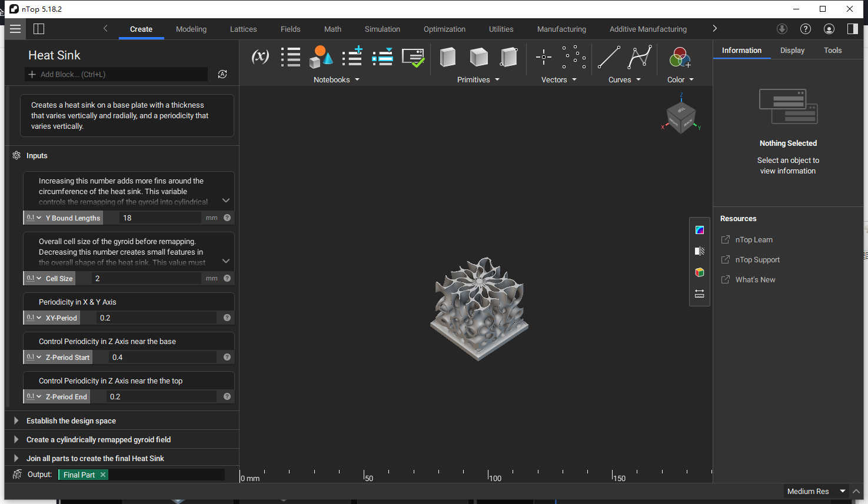Open the Display tab in right panel
This screenshot has height=504, width=868.
click(792, 51)
